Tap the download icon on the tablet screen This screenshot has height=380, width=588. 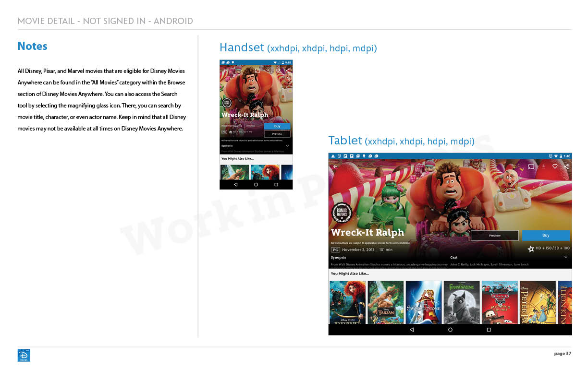click(x=543, y=166)
